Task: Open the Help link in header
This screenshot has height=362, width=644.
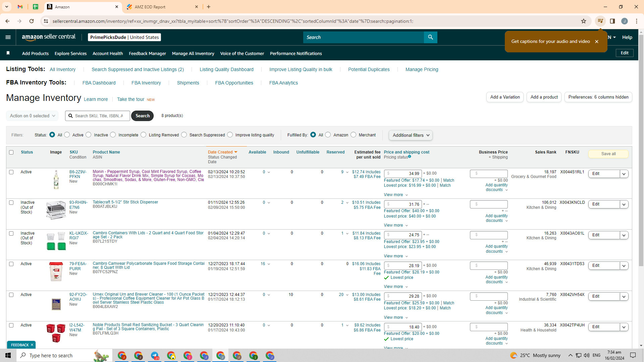Action: pyautogui.click(x=627, y=37)
